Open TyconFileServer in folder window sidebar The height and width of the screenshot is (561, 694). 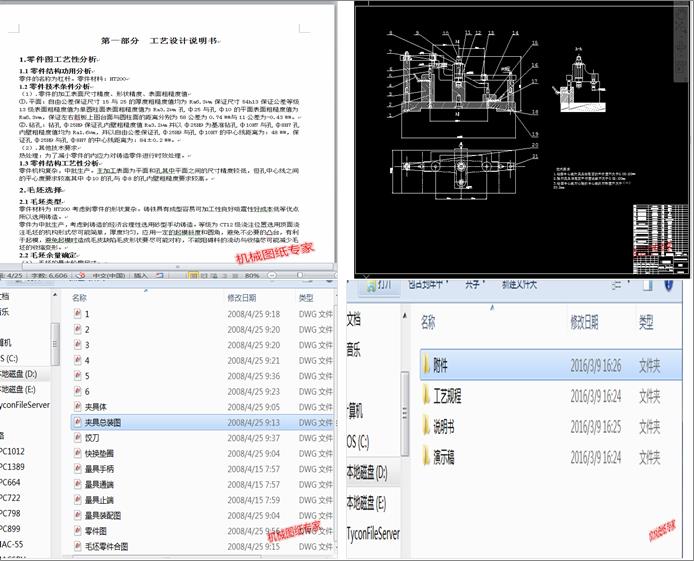tap(374, 533)
